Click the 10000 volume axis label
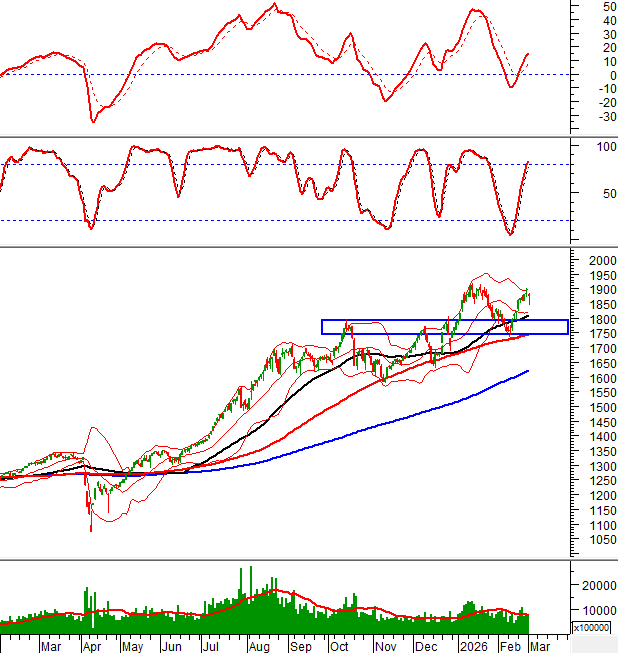The height and width of the screenshot is (653, 618). pyautogui.click(x=596, y=610)
